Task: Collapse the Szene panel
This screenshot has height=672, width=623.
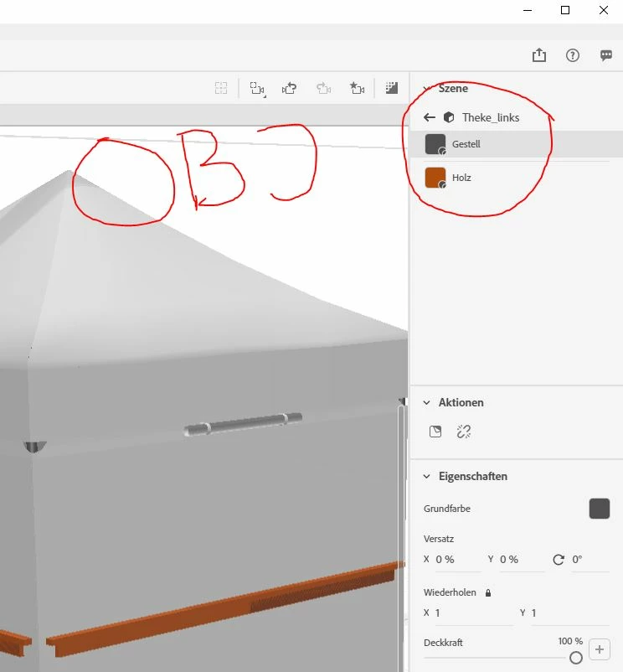Action: [426, 89]
